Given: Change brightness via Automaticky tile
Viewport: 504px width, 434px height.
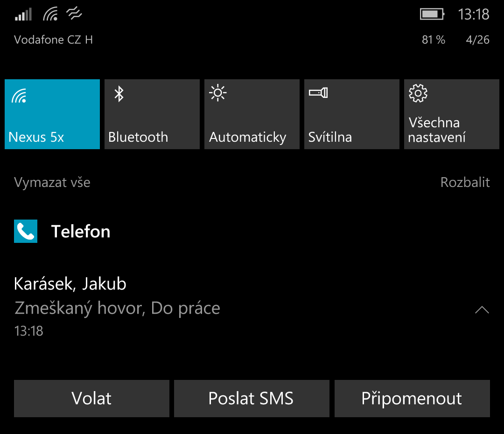Looking at the screenshot, I should (x=252, y=114).
